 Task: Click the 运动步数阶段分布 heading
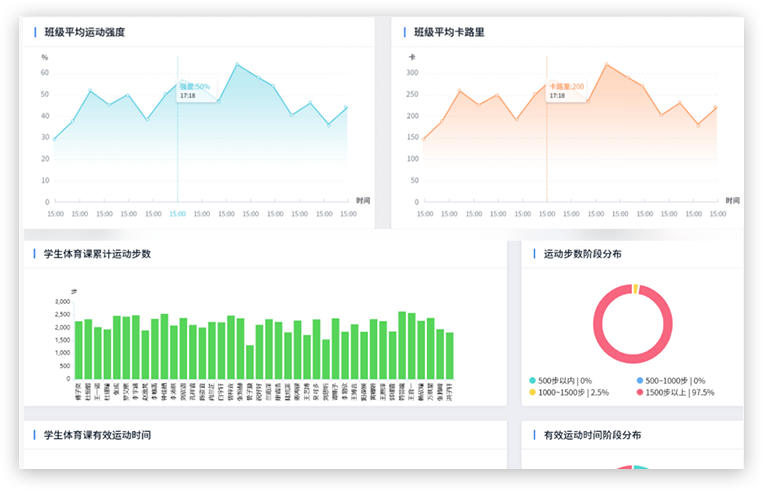[582, 254]
